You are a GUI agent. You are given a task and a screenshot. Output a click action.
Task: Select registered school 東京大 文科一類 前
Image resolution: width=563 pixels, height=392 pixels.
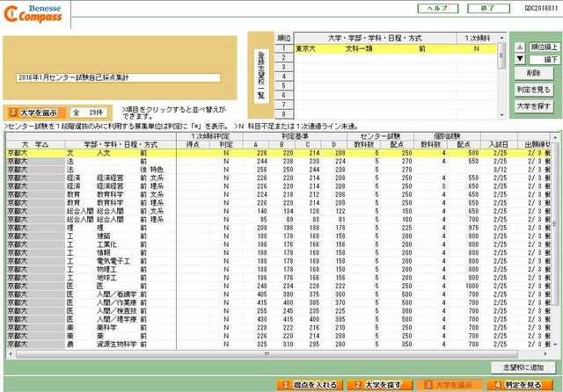tap(396, 48)
